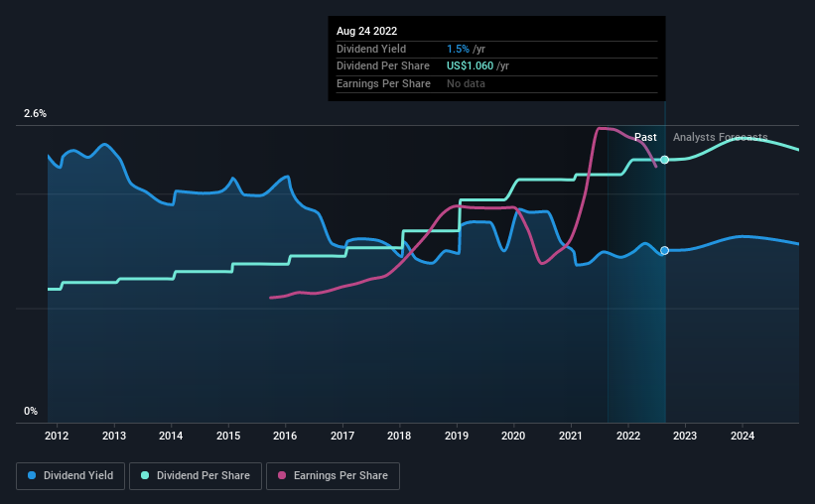
Task: Select the Dividend Per Share data point marker
Action: pos(664,160)
